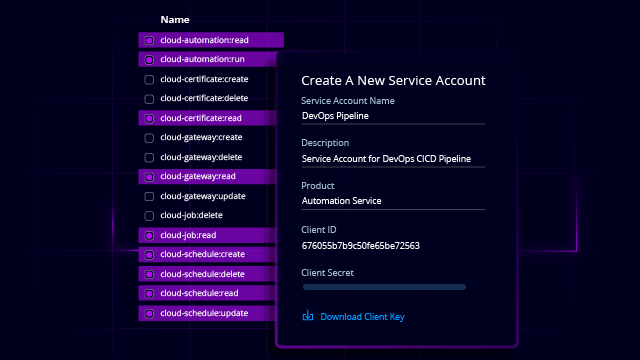Click the Download Client Key link
Image resolution: width=640 pixels, height=360 pixels.
point(362,317)
